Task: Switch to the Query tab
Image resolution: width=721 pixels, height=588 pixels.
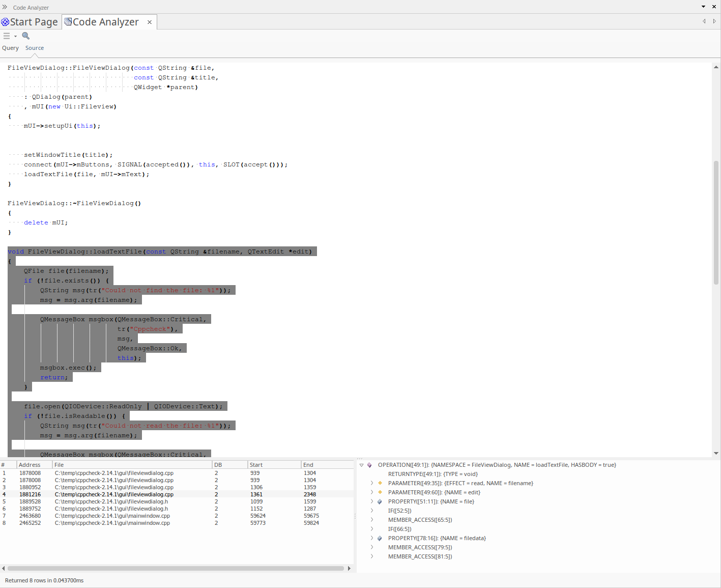Action: (10, 47)
